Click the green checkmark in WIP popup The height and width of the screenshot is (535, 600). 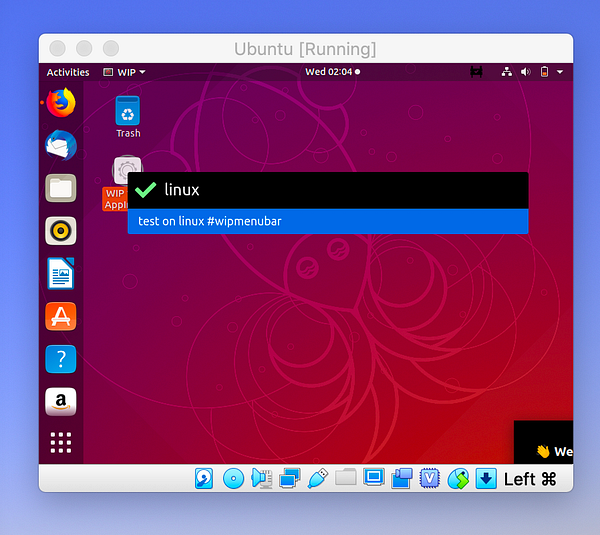(145, 190)
